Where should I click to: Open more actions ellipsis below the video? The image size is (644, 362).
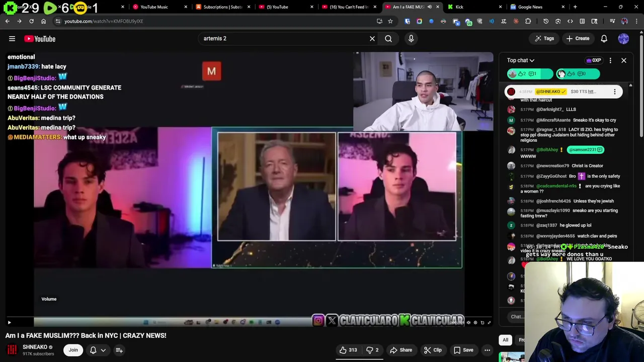(x=487, y=350)
